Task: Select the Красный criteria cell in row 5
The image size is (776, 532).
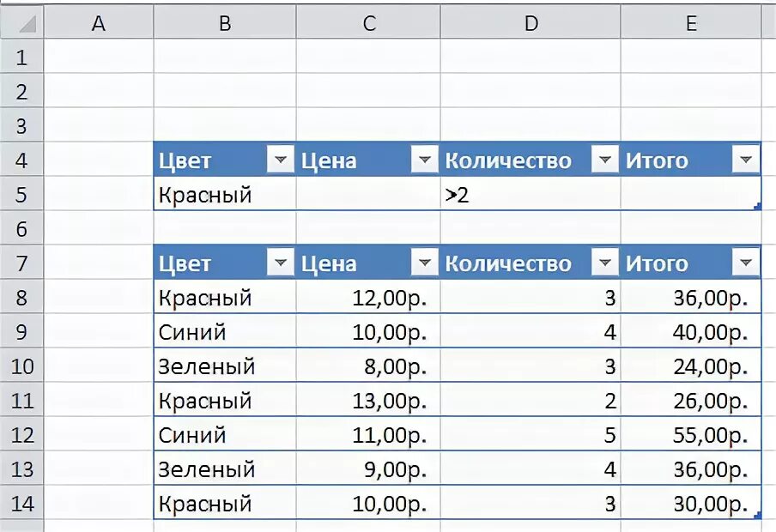Action: [225, 194]
